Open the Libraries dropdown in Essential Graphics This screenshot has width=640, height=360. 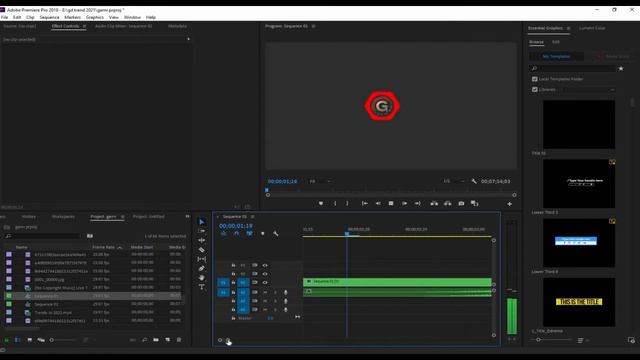pos(588,89)
